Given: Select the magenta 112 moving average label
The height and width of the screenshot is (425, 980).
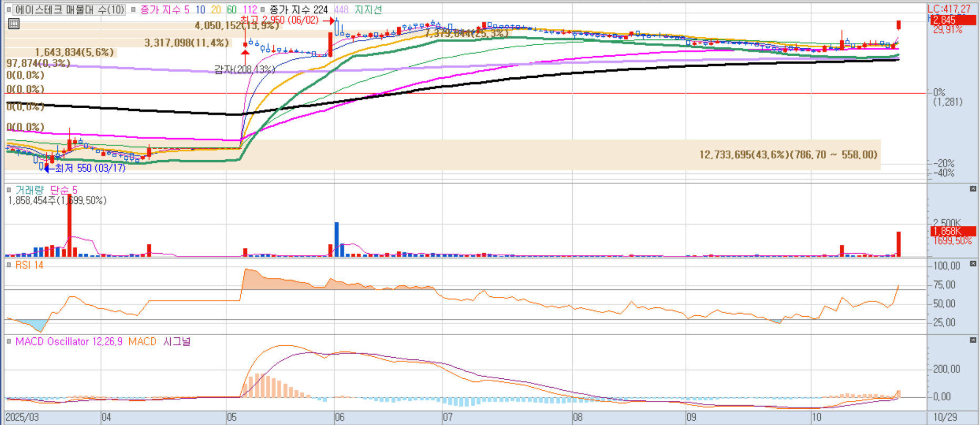Looking at the screenshot, I should [x=250, y=10].
